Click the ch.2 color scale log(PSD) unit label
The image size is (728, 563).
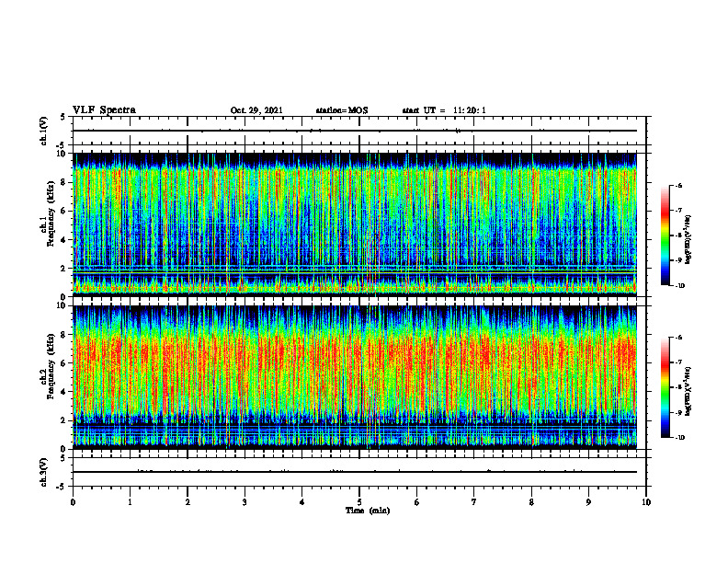[x=688, y=391]
